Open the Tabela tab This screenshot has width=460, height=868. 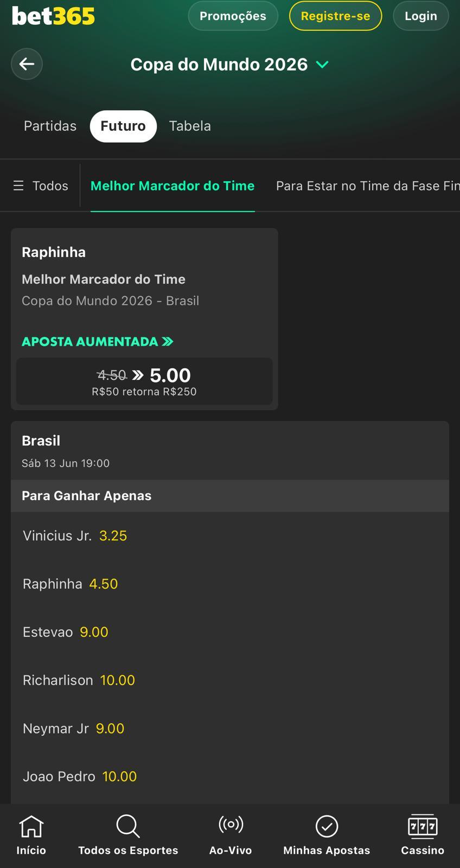[x=189, y=125]
